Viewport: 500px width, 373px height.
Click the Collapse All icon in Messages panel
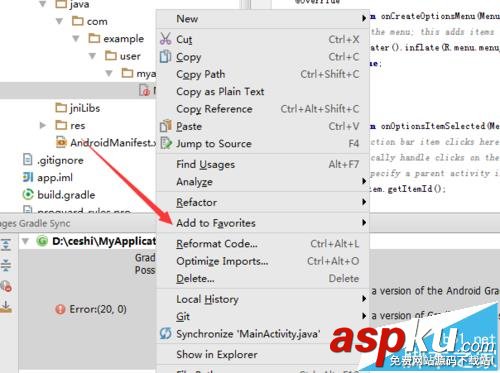6,265
